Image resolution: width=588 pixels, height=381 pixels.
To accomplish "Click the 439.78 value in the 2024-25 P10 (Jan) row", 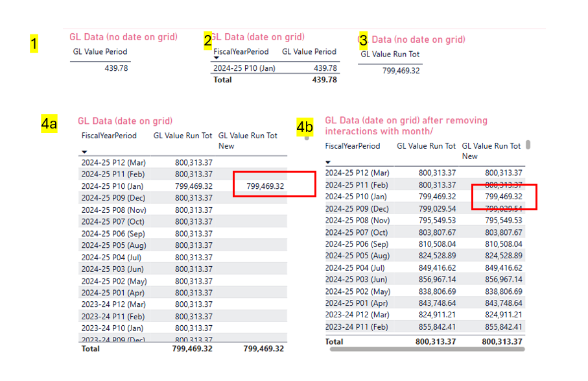I will pos(325,68).
